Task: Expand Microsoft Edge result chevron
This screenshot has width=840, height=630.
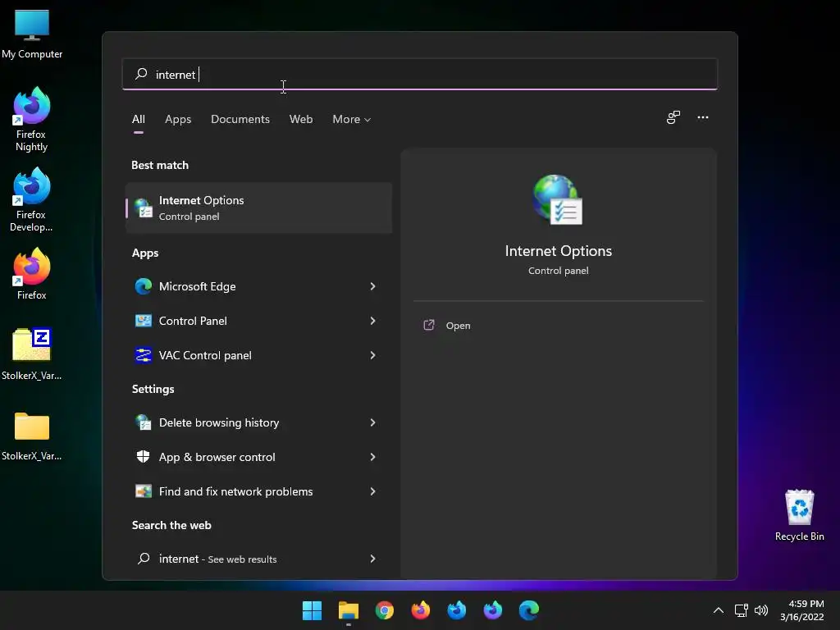Action: tap(373, 286)
